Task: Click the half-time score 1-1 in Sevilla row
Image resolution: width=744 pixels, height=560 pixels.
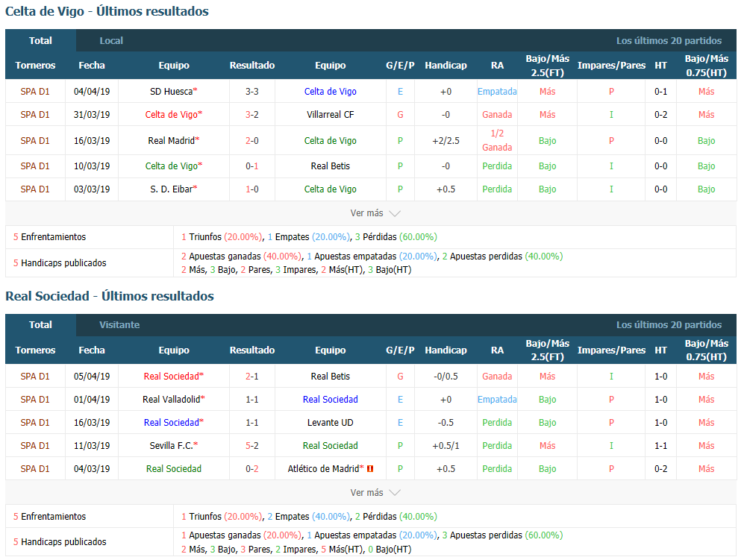Action: pos(660,446)
